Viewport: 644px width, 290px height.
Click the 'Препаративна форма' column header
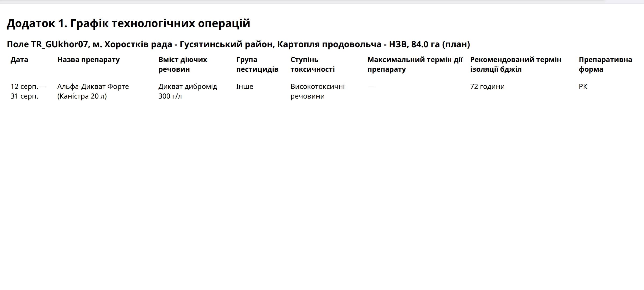(605, 64)
